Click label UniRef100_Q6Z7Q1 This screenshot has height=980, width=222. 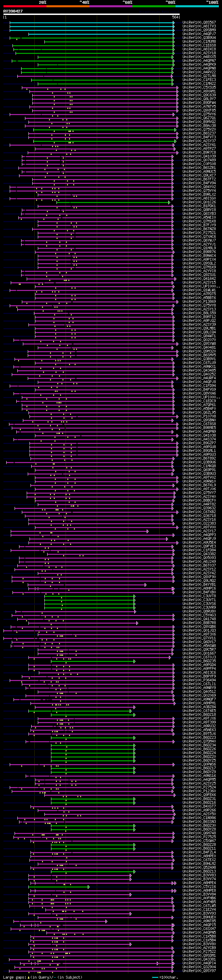(x=199, y=118)
